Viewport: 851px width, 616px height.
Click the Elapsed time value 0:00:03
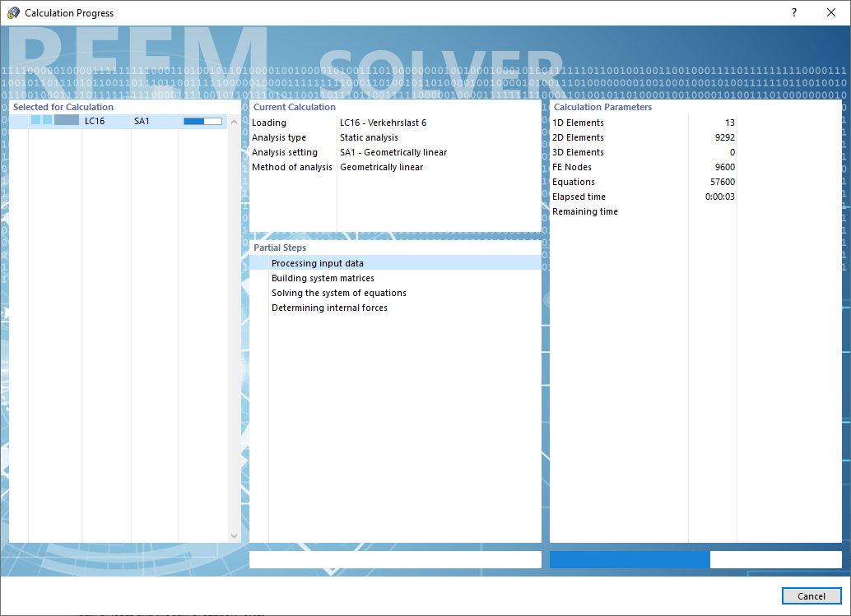pos(719,197)
